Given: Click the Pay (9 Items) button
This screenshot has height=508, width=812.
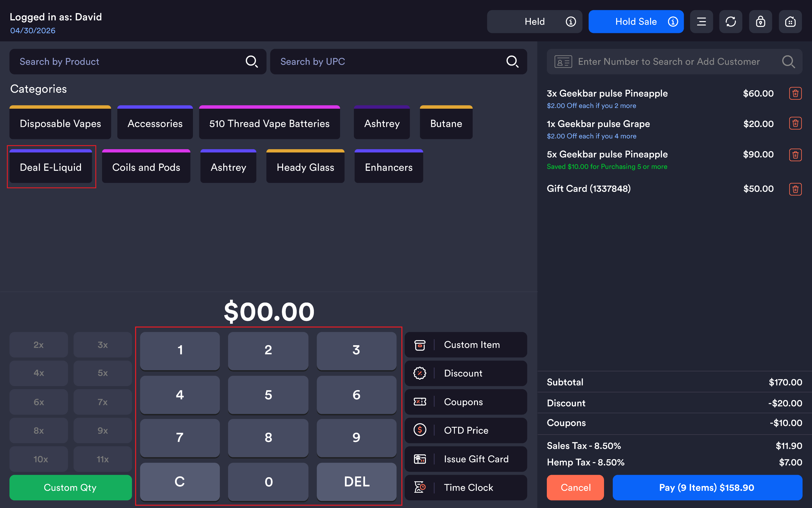Looking at the screenshot, I should 707,487.
